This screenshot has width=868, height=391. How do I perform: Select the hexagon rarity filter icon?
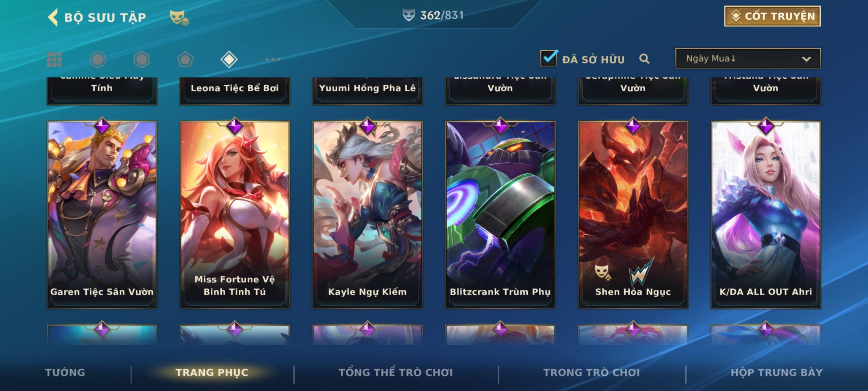click(x=141, y=59)
